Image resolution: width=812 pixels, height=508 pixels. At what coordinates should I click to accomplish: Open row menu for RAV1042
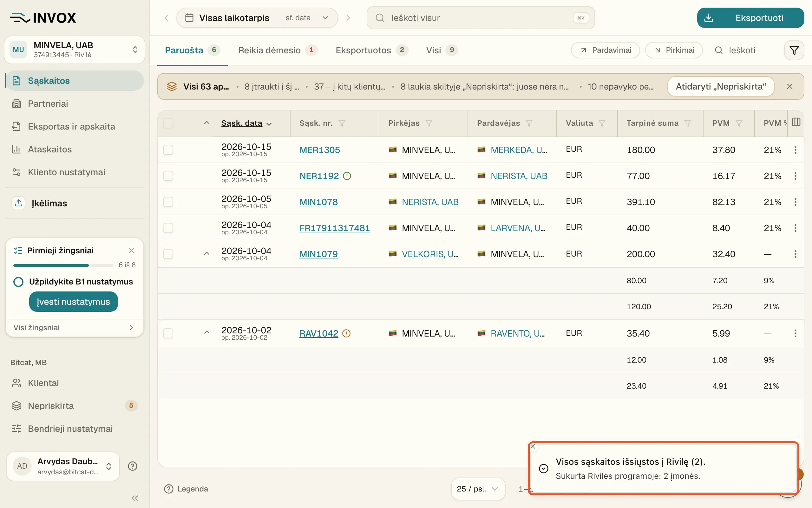coord(795,333)
